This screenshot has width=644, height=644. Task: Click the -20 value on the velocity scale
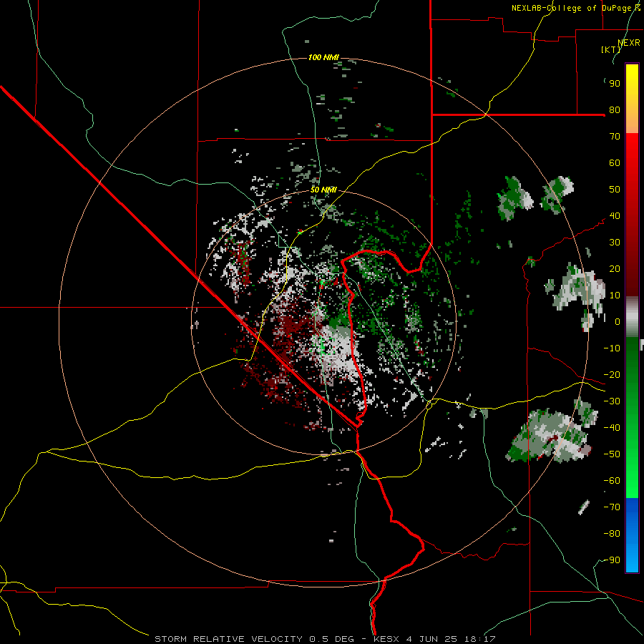[x=612, y=375]
